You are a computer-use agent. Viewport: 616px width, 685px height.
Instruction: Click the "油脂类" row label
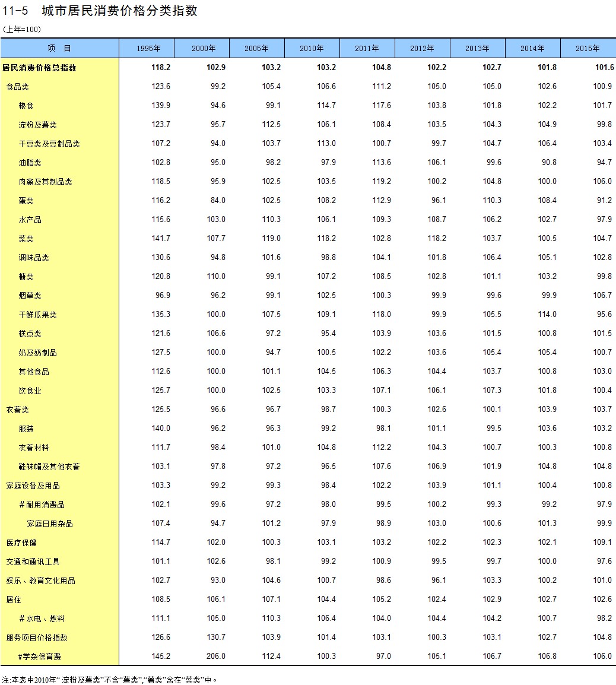[30, 163]
